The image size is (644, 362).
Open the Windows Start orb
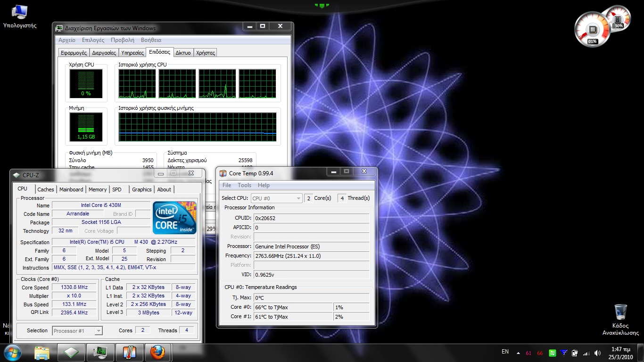[13, 352]
